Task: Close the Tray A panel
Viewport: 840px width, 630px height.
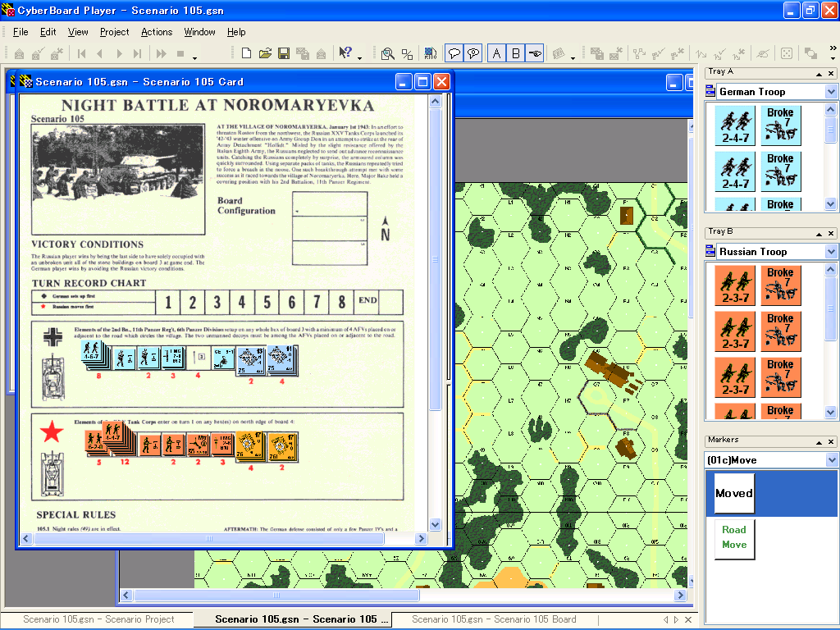Action: pyautogui.click(x=831, y=73)
